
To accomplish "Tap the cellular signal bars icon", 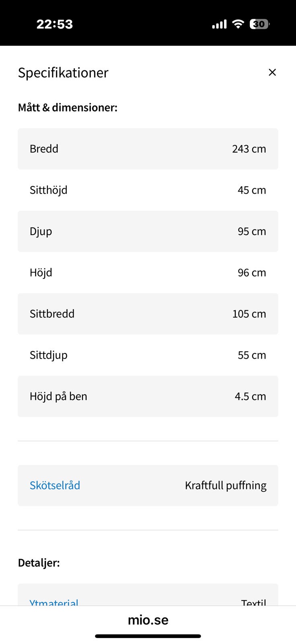I will pyautogui.click(x=219, y=25).
